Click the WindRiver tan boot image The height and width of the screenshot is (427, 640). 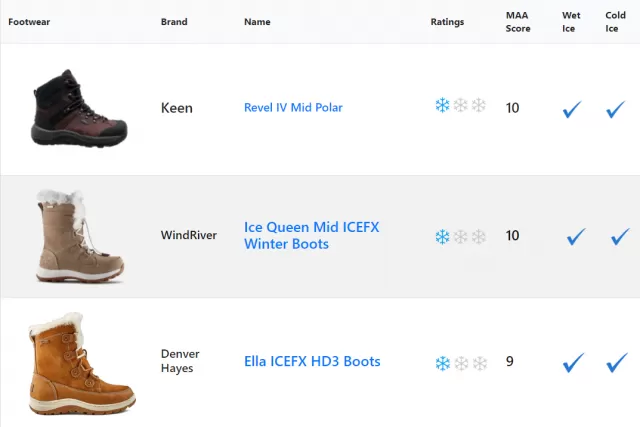pyautogui.click(x=80, y=236)
